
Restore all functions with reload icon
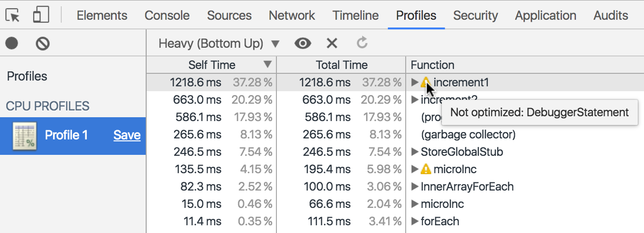[x=362, y=43]
